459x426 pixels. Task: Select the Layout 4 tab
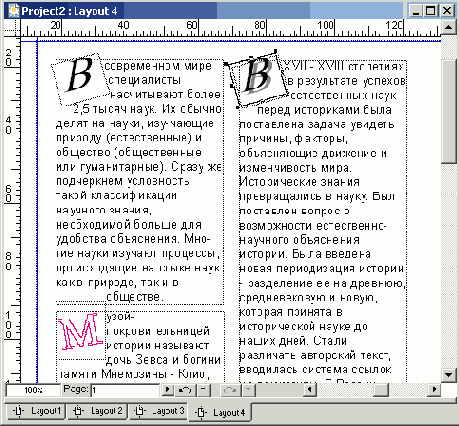pos(220,412)
